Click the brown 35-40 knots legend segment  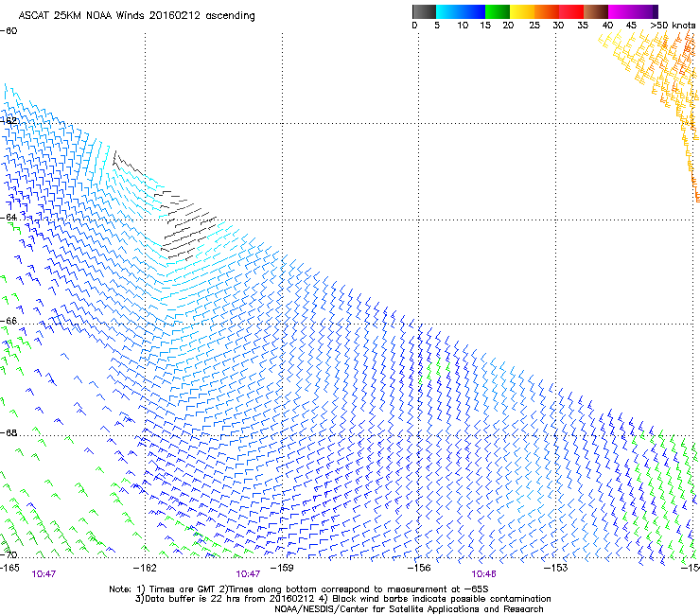pyautogui.click(x=596, y=11)
